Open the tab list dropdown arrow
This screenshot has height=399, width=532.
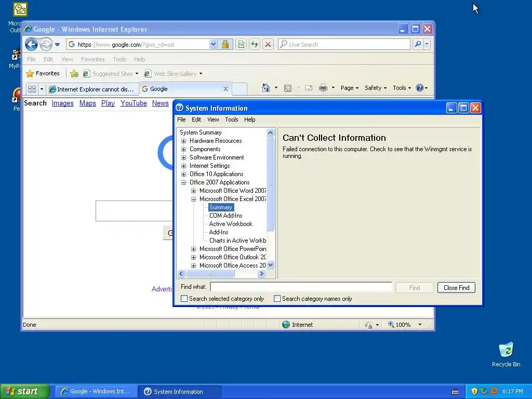[x=42, y=89]
